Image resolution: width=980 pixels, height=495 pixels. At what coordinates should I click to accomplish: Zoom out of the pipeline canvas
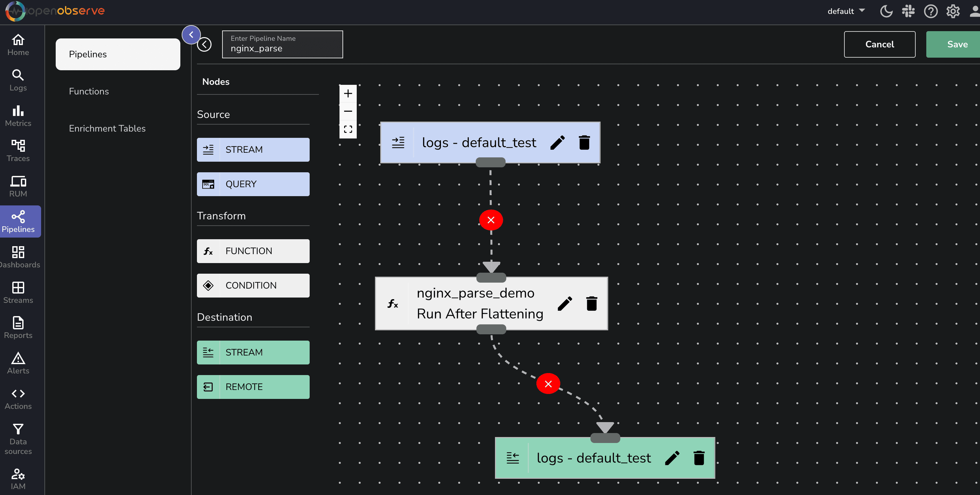[x=348, y=111]
